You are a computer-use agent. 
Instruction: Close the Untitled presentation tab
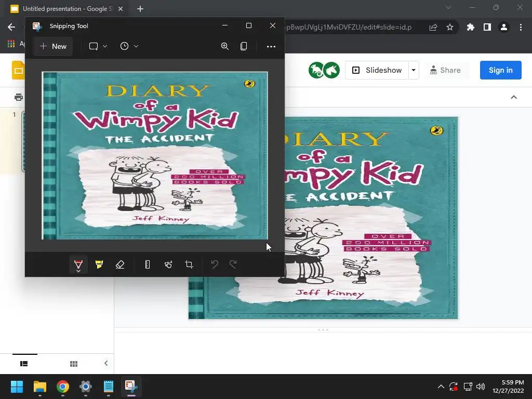point(121,9)
